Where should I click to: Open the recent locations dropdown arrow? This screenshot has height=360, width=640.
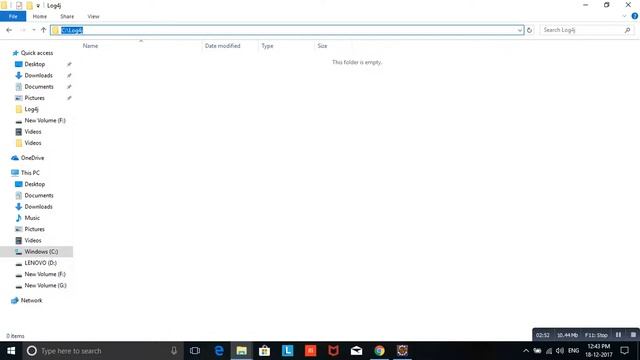coord(33,30)
